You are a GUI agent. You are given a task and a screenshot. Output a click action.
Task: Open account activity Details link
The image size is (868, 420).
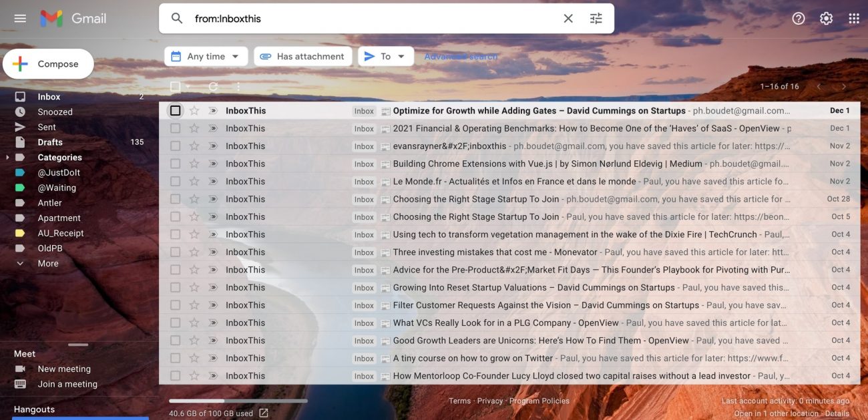coord(837,413)
